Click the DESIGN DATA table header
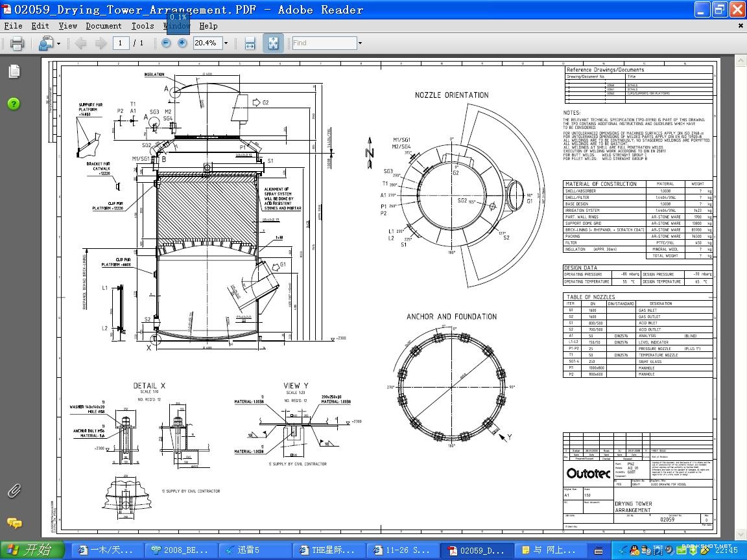Screen dimensions: 747x560 coord(580,268)
